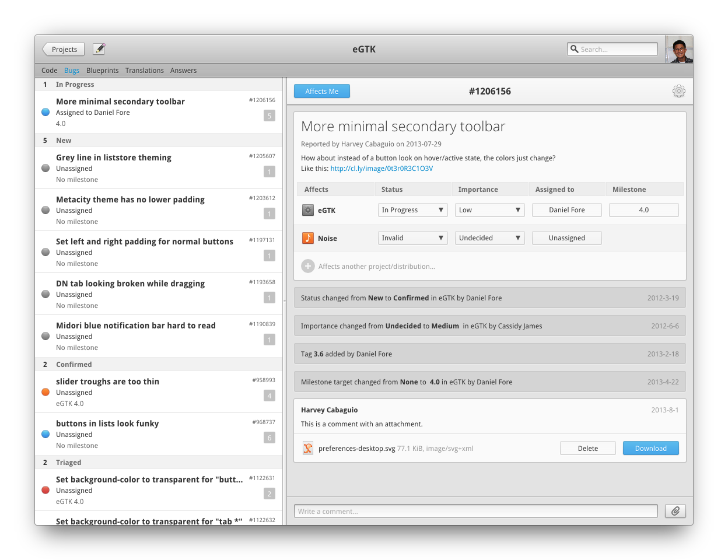
Task: Click grey status dot of Metacity theme bug
Action: point(45,210)
